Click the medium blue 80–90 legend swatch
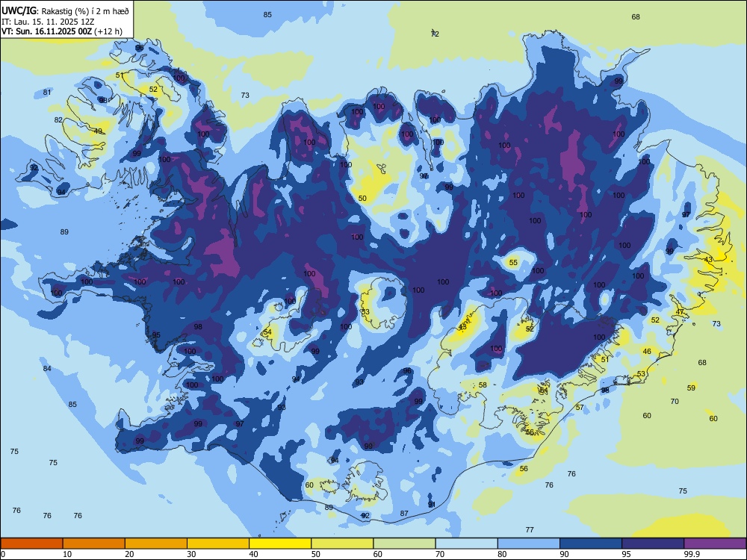 click(529, 544)
